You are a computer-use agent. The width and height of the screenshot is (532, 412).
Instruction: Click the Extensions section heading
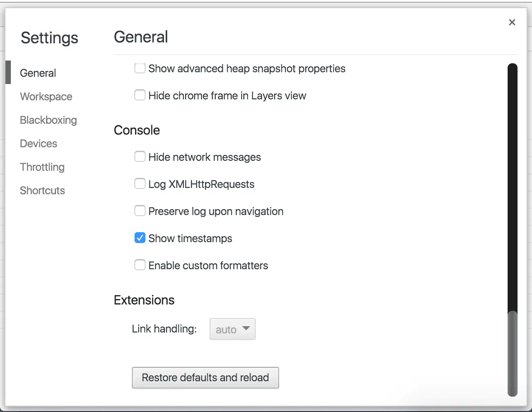pos(144,300)
